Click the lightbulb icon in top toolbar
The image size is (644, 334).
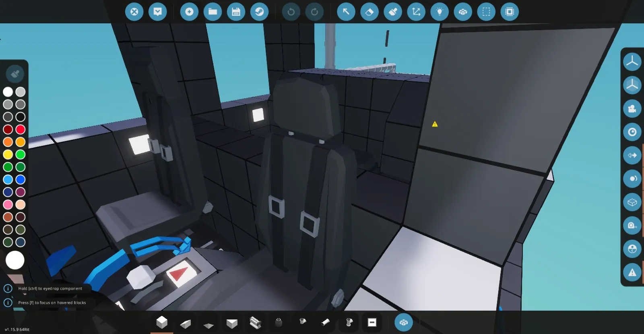[440, 12]
